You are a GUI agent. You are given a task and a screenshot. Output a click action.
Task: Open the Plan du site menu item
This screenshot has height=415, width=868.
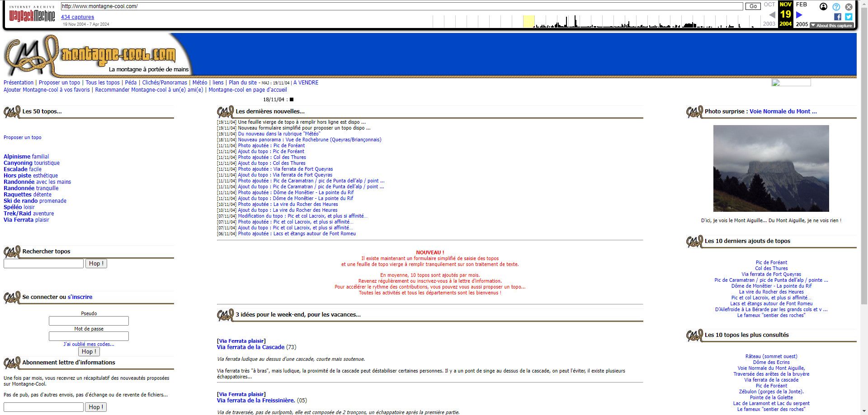point(243,83)
